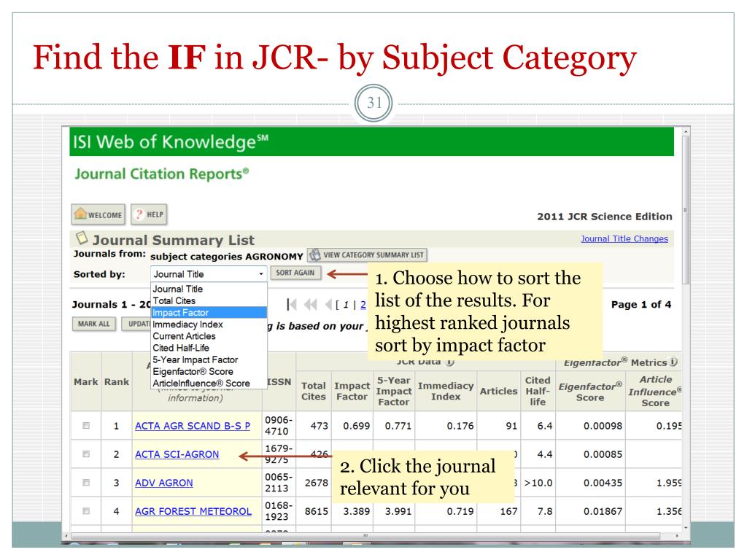Click the Total Cites column header
747x560 pixels.
point(314,391)
